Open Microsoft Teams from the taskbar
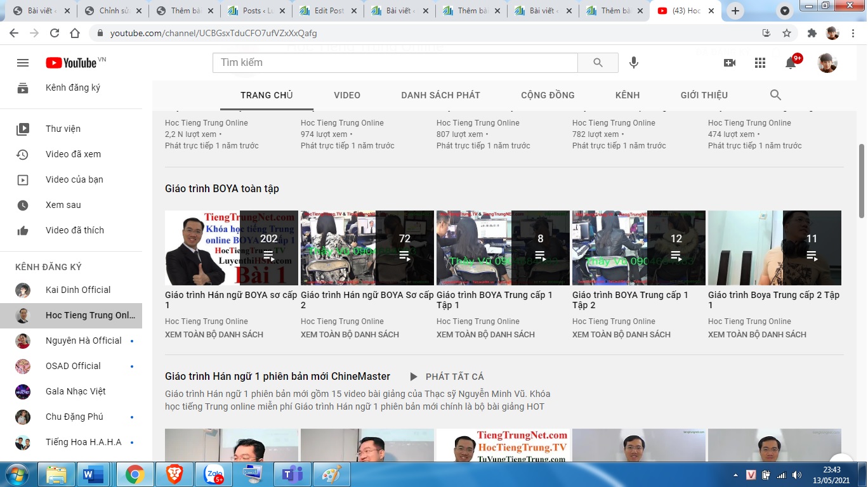Viewport: 868px width, 487px height. (x=293, y=474)
